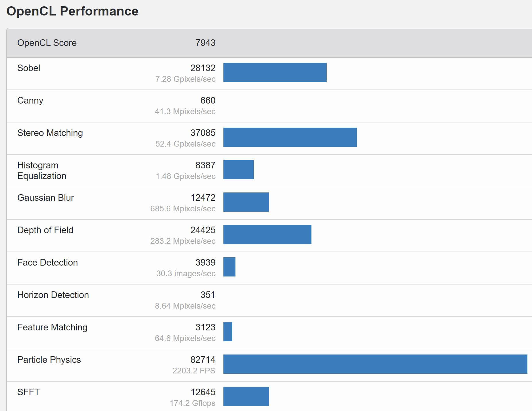Select the OpenCL Score header row label
Screen dimensions: 532x411
pos(47,43)
